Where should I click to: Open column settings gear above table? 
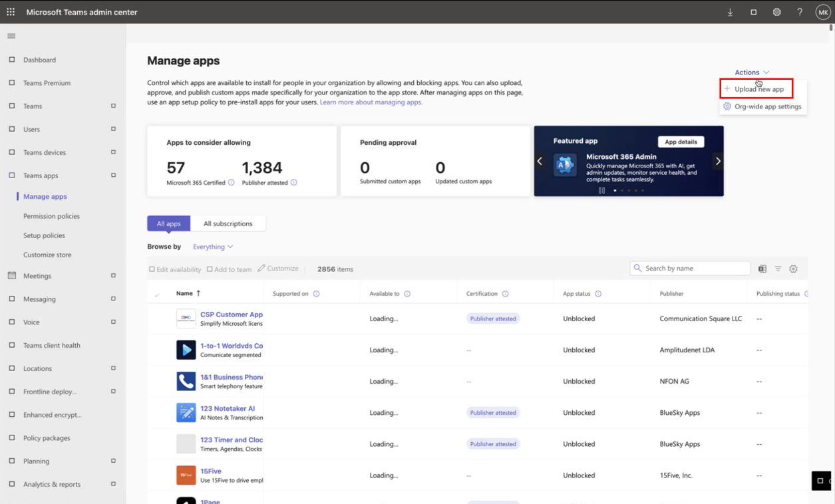pos(793,269)
